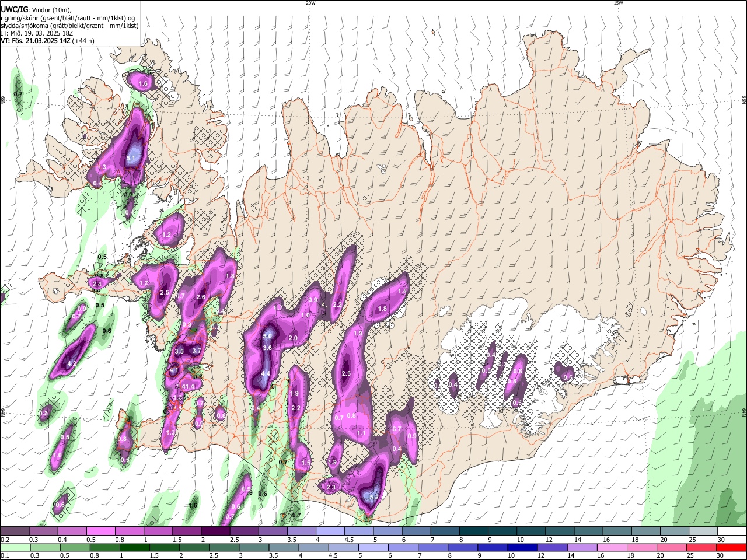The width and height of the screenshot is (747, 560).
Task: Click the '0.1' label starting the lower legend
Action: 5,556
